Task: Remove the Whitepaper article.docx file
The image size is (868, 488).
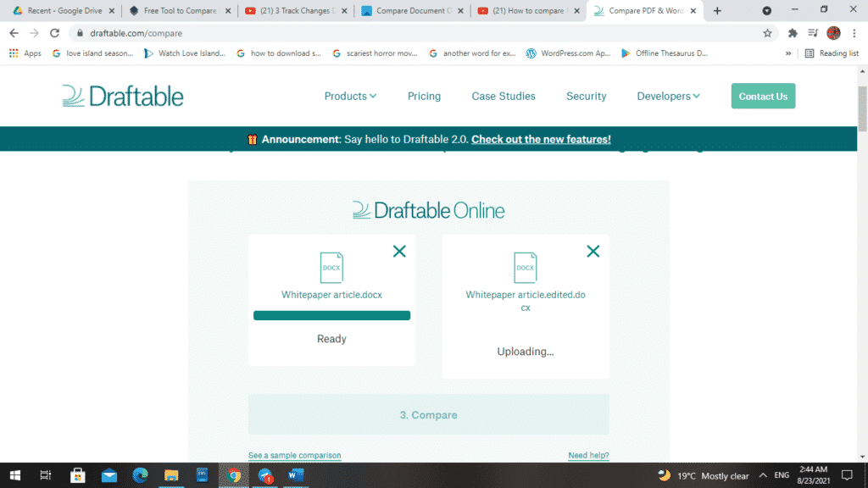Action: (399, 251)
